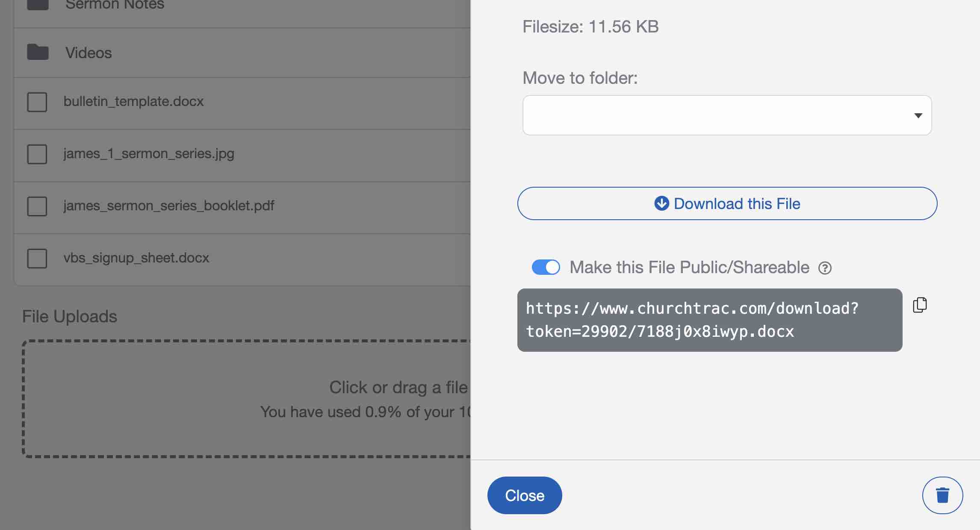Image resolution: width=980 pixels, height=530 pixels.
Task: Toggle Make this File Public/Shareable switch
Action: (546, 267)
